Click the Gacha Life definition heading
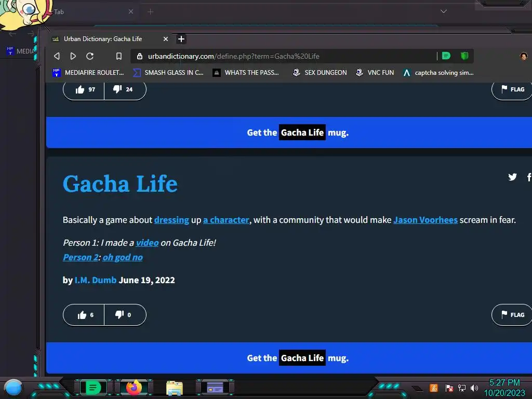 (120, 184)
